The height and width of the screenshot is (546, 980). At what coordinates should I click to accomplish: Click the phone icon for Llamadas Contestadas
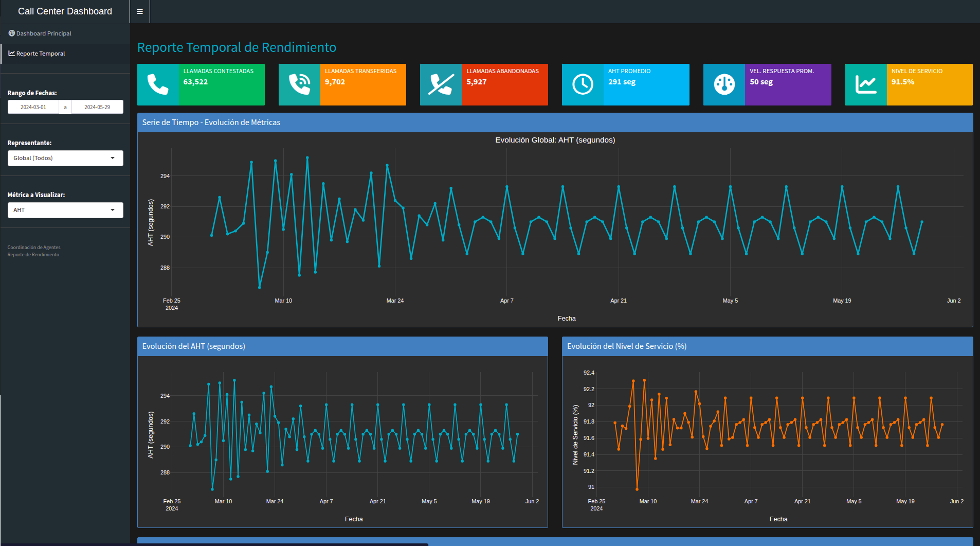pyautogui.click(x=158, y=84)
